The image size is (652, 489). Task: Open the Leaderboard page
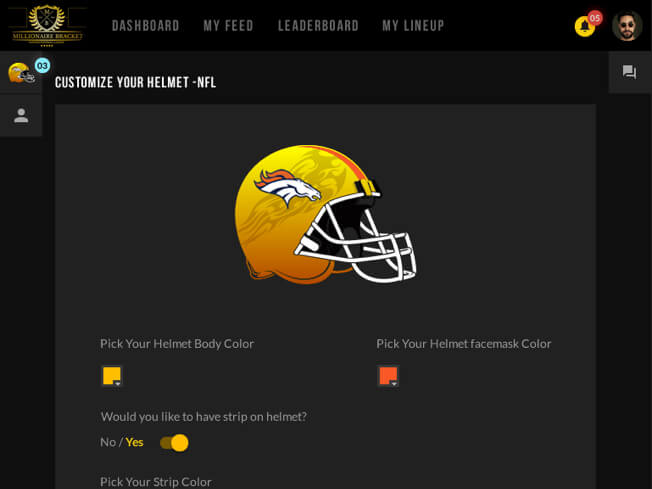tap(318, 26)
